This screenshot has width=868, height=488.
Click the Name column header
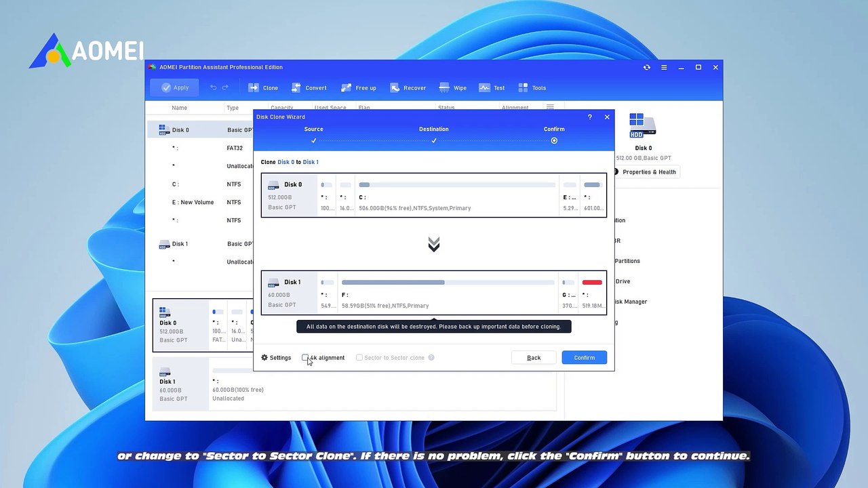pyautogui.click(x=179, y=108)
